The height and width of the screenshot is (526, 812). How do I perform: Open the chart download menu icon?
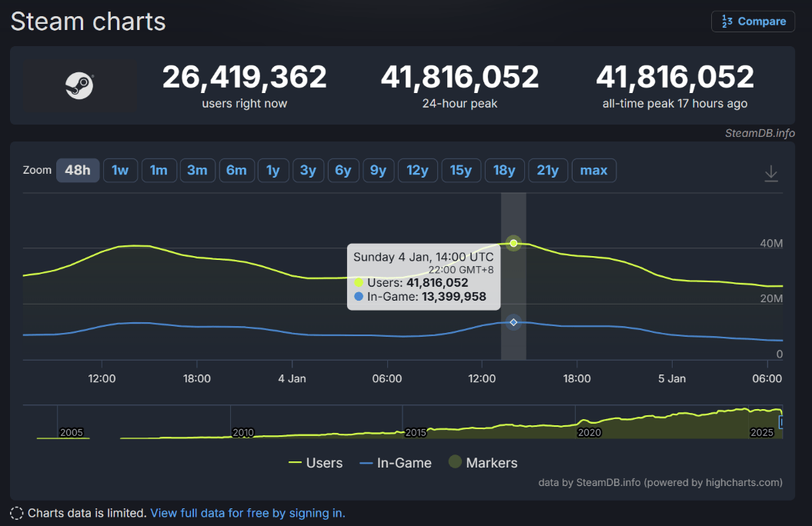[x=770, y=173]
